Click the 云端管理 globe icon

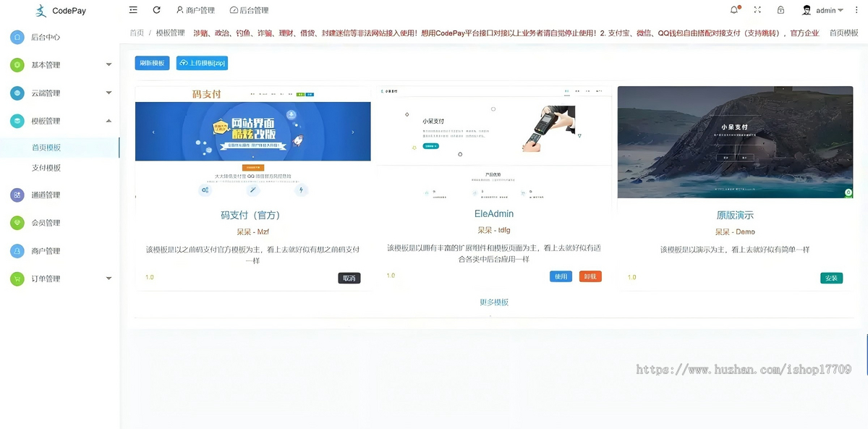pyautogui.click(x=17, y=93)
